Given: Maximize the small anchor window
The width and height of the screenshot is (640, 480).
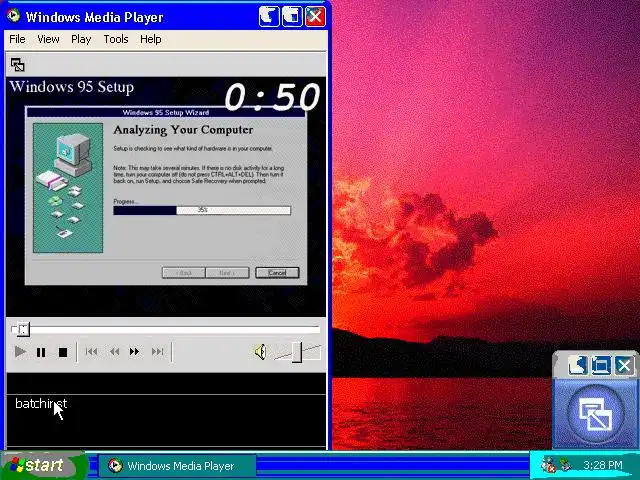Looking at the screenshot, I should (601, 364).
